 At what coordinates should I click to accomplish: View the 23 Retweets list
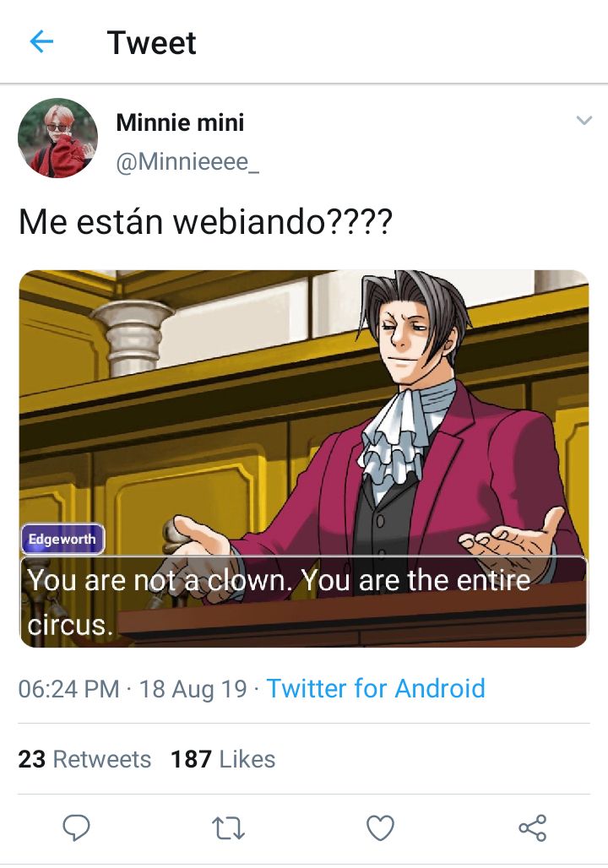[84, 759]
